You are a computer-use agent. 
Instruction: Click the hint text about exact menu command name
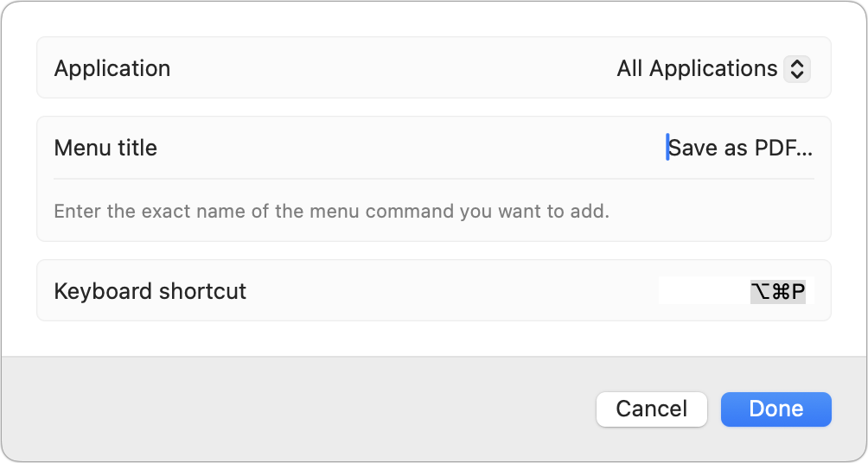click(x=332, y=212)
